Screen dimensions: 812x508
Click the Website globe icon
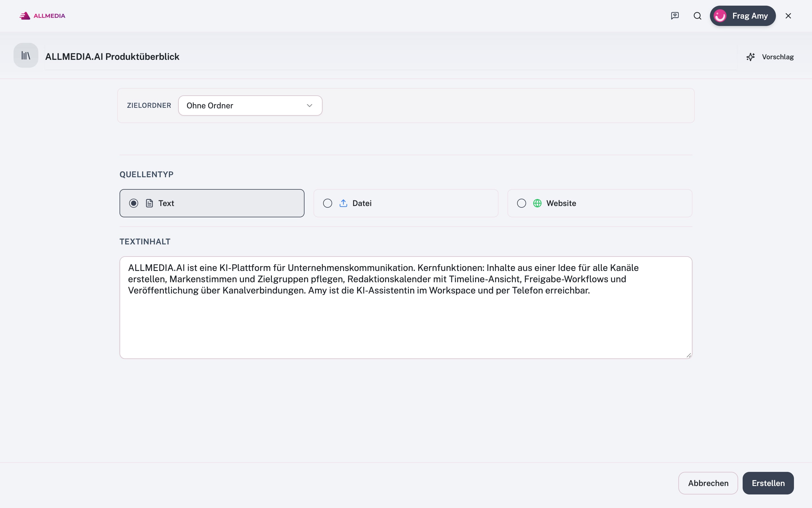pos(537,203)
